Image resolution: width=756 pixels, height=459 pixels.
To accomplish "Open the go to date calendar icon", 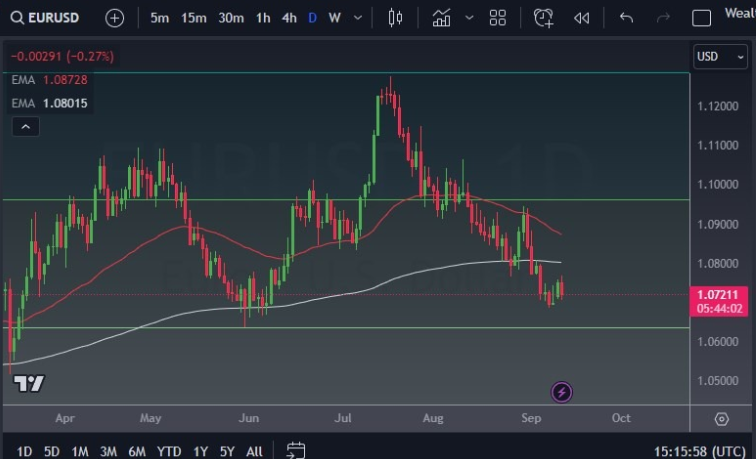I will [296, 450].
